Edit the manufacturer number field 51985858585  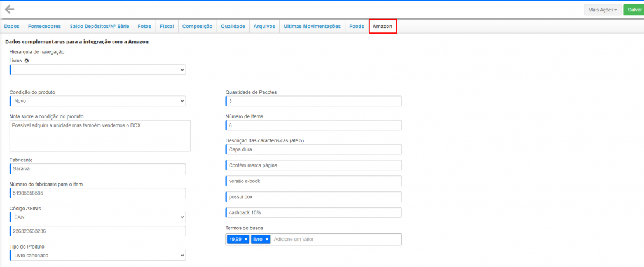click(97, 193)
